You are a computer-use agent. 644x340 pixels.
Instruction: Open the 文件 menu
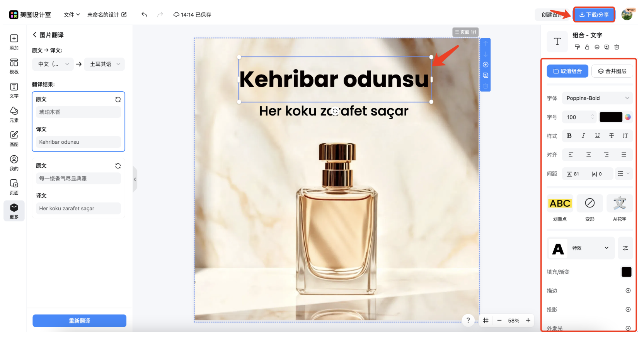(72, 15)
